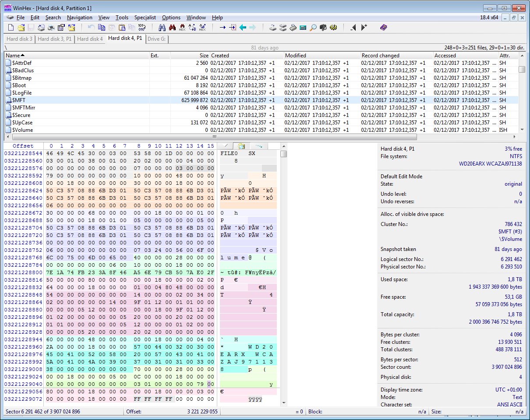
Task: Toggle the directory browser button above text column
Action: tap(241, 146)
